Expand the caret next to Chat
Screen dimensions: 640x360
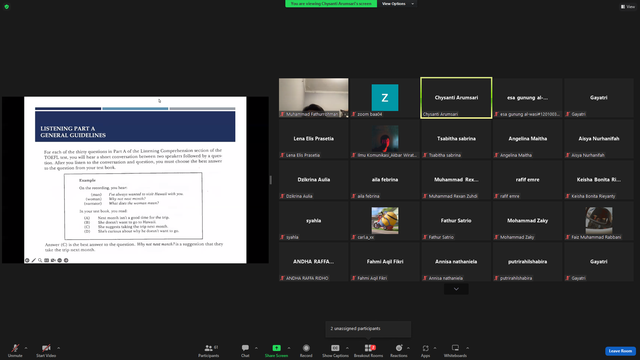point(256,348)
